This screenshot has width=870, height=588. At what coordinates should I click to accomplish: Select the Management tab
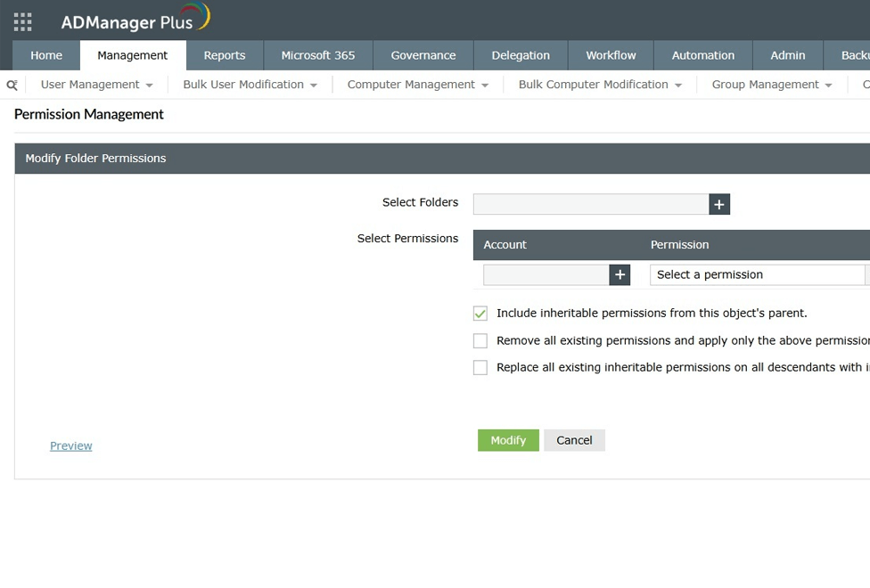[x=133, y=55]
